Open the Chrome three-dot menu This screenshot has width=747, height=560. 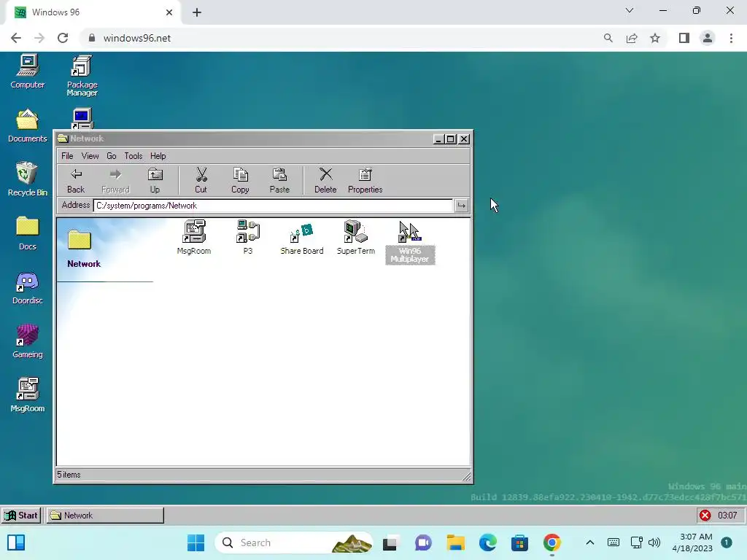731,38
